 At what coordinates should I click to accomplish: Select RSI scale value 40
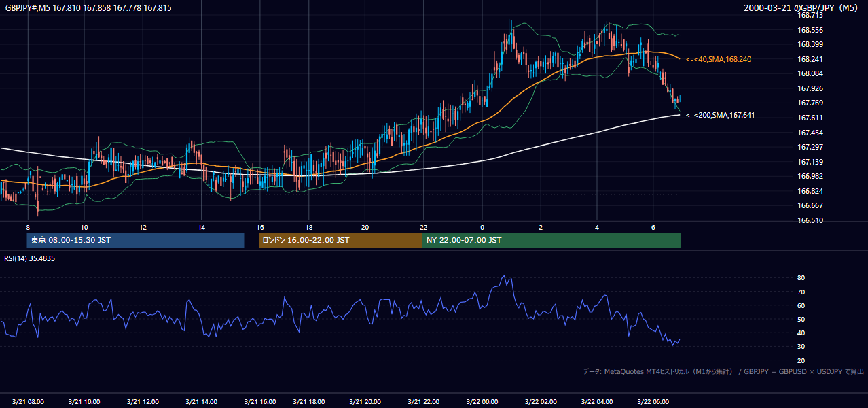[801, 333]
